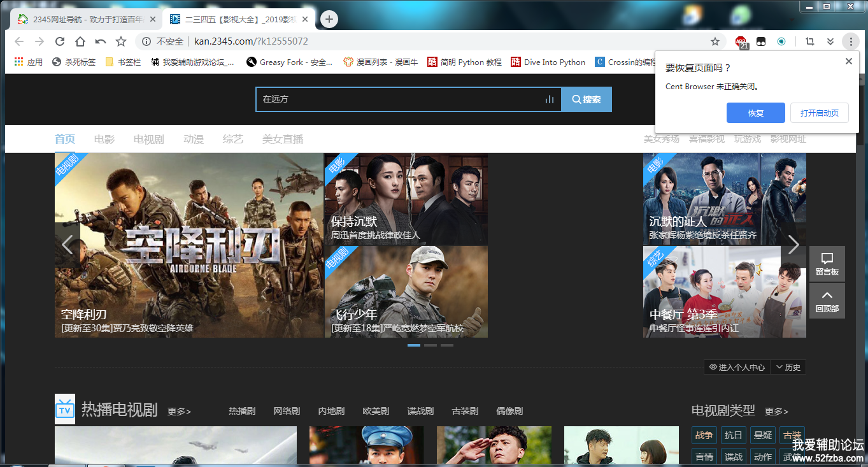The height and width of the screenshot is (467, 868).
Task: Click the undo-close-tab arrow icon in the toolbar
Action: coord(101,41)
